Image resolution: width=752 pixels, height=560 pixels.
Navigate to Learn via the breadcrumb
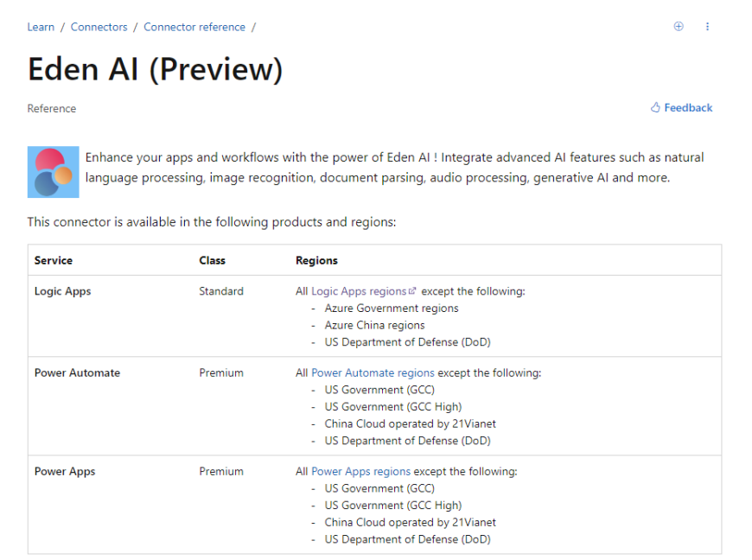click(41, 27)
